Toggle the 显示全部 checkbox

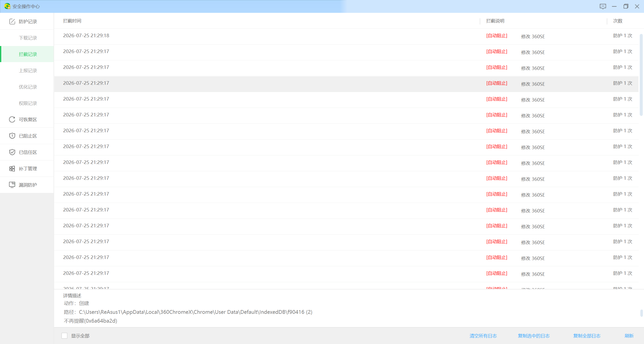pyautogui.click(x=64, y=336)
